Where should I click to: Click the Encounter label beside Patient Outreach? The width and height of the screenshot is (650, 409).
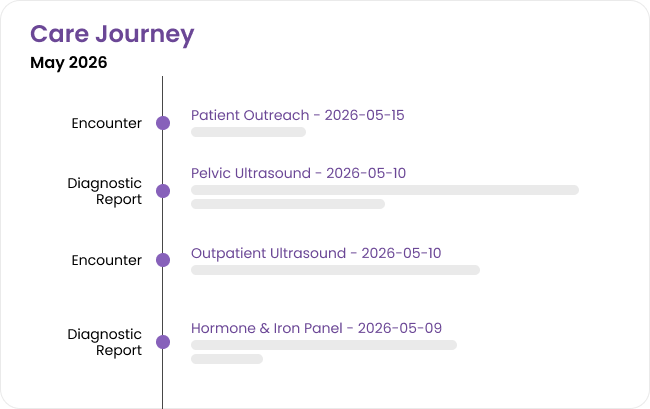click(x=107, y=123)
